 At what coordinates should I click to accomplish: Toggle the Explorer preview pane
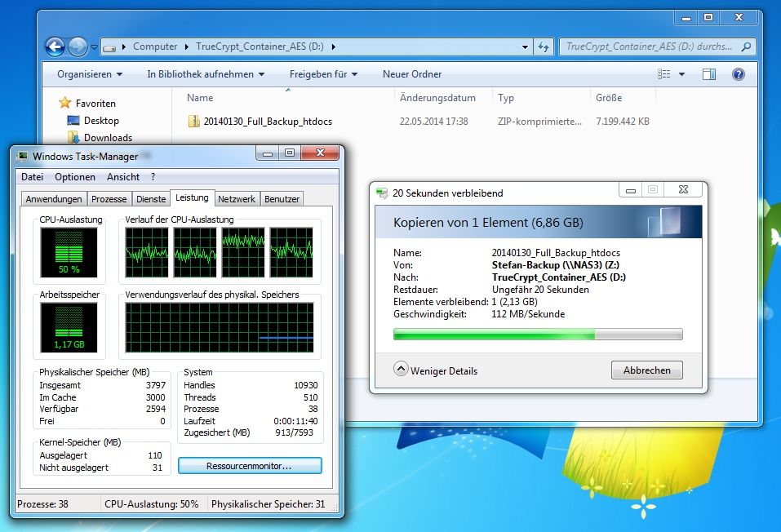(x=709, y=74)
